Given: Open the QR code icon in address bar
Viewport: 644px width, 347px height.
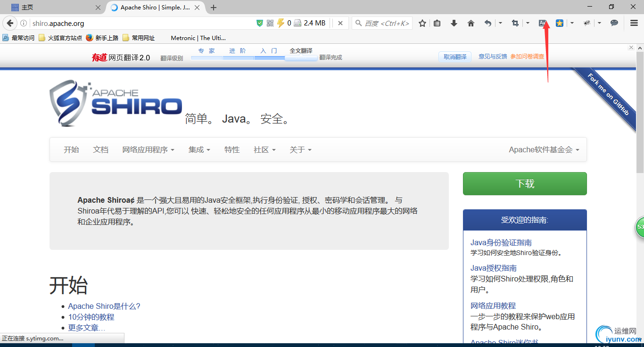Looking at the screenshot, I should (270, 23).
